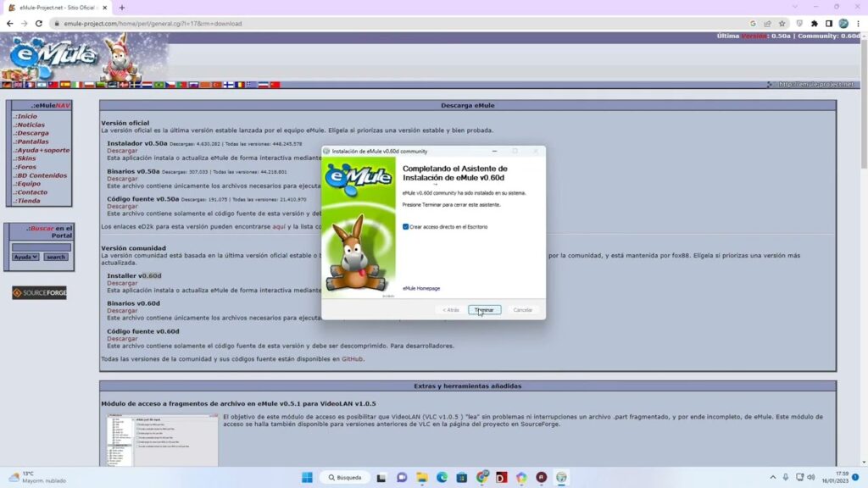Image resolution: width=868 pixels, height=488 pixels.
Task: Open a new browser tab with plus icon
Action: 122,8
